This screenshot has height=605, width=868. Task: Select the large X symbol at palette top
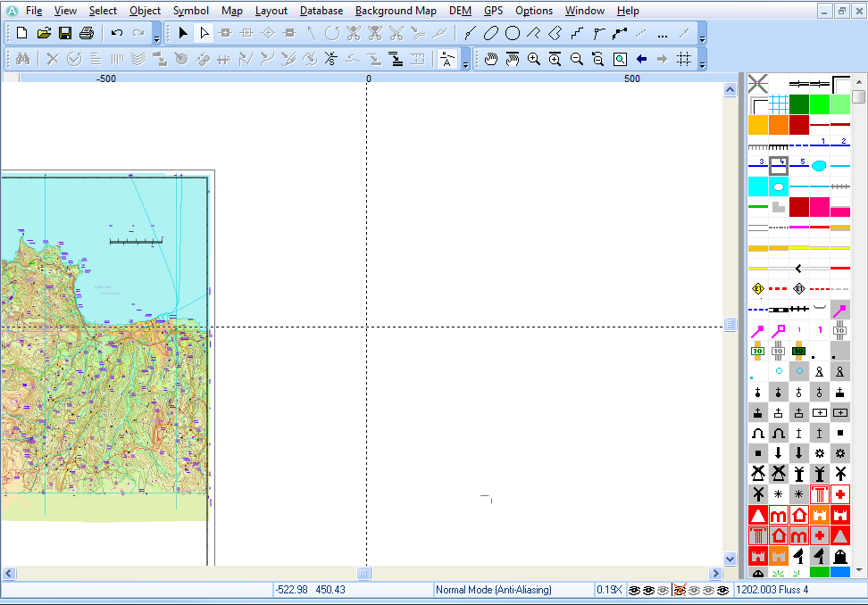click(758, 84)
